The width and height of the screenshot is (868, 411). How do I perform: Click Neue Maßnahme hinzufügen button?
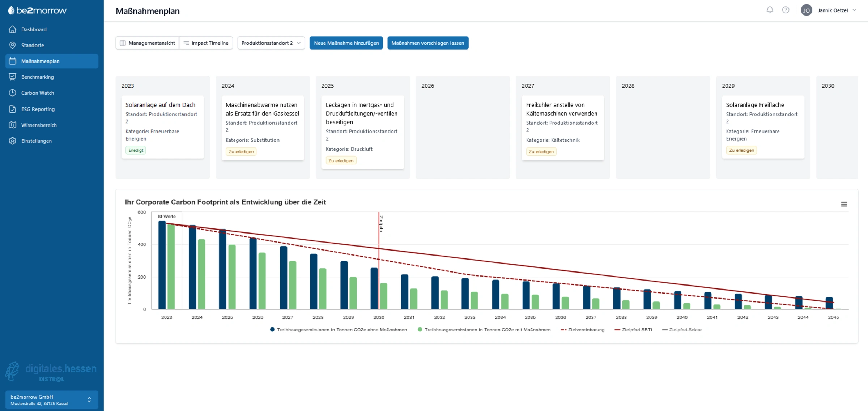346,43
